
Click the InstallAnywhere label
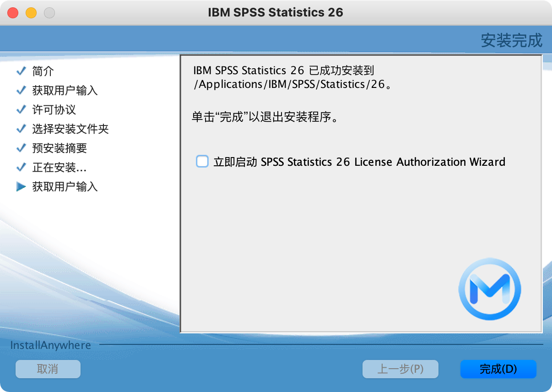(x=50, y=345)
